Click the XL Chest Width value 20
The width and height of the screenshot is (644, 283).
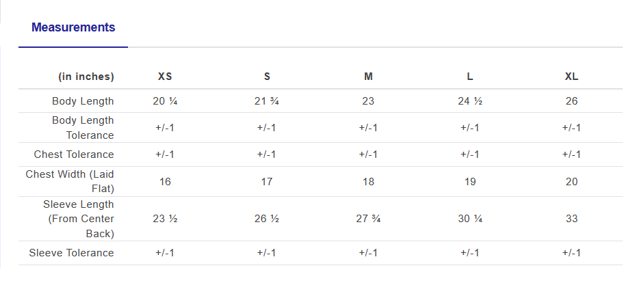pyautogui.click(x=571, y=182)
